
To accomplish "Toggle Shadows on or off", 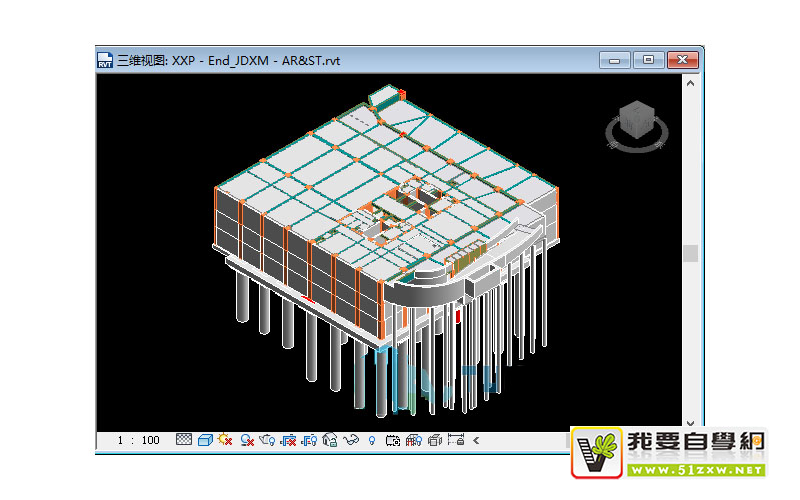I will click(x=246, y=440).
